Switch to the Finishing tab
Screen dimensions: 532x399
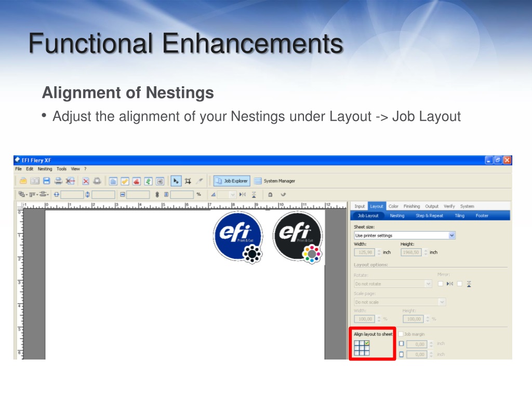pos(411,206)
